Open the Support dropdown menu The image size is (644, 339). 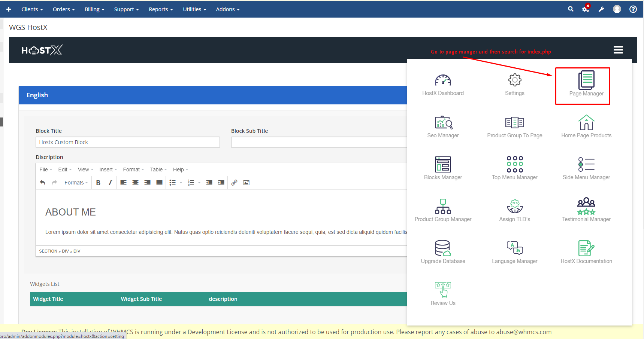(126, 9)
